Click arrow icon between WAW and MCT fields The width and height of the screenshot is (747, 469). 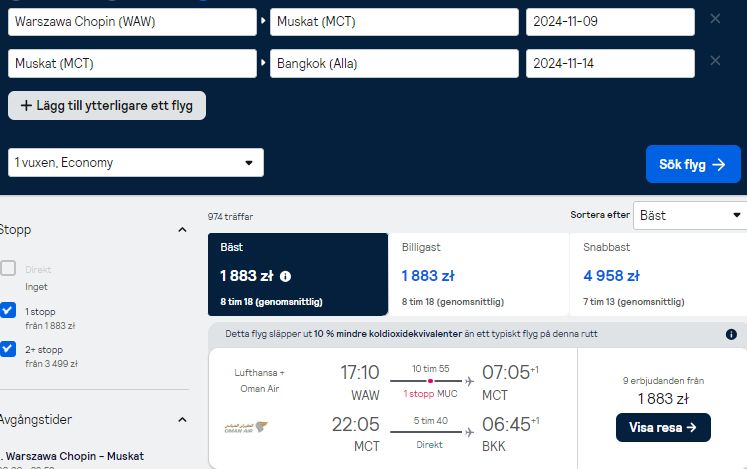click(263, 21)
